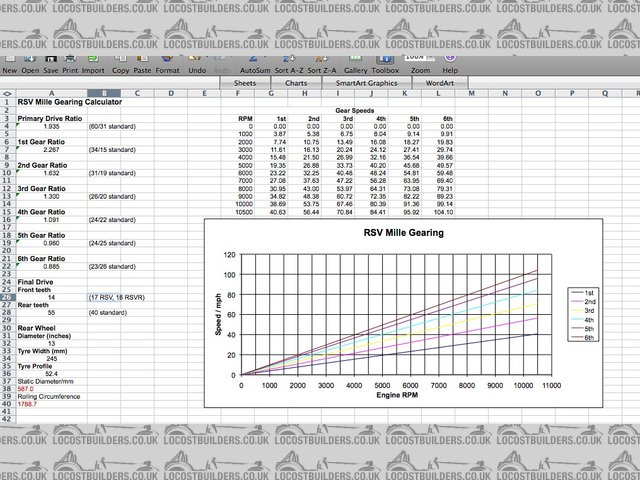Open the Zoom percentage dropdown
The image size is (640, 480).
click(x=419, y=58)
